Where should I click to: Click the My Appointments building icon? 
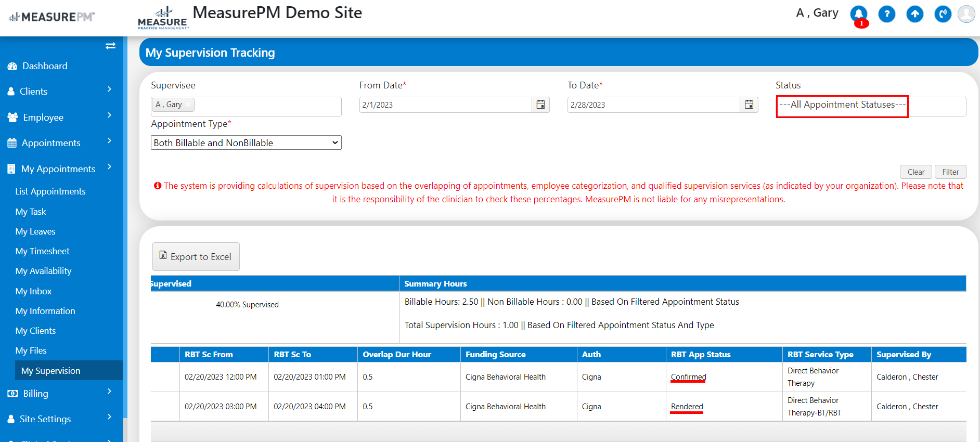[11, 169]
